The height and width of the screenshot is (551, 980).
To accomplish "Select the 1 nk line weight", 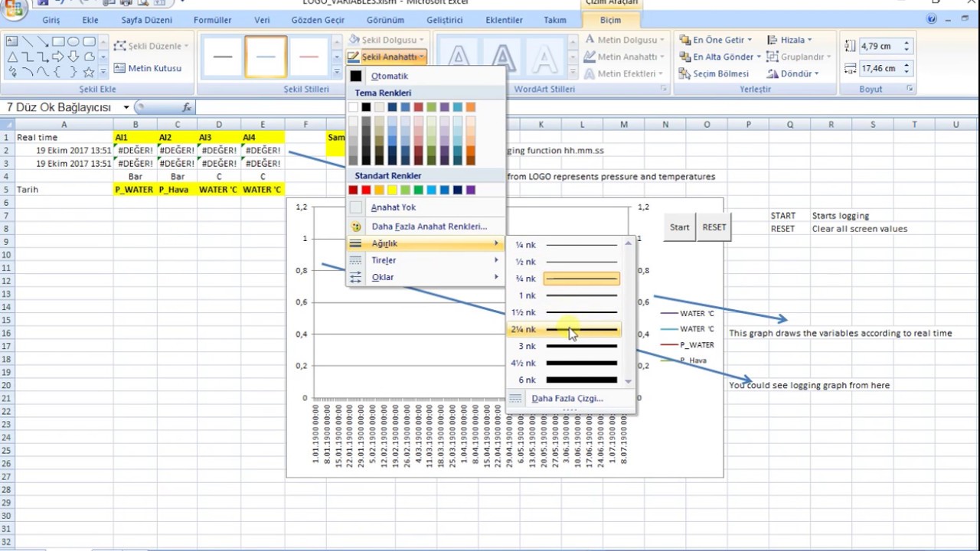I will tap(567, 295).
